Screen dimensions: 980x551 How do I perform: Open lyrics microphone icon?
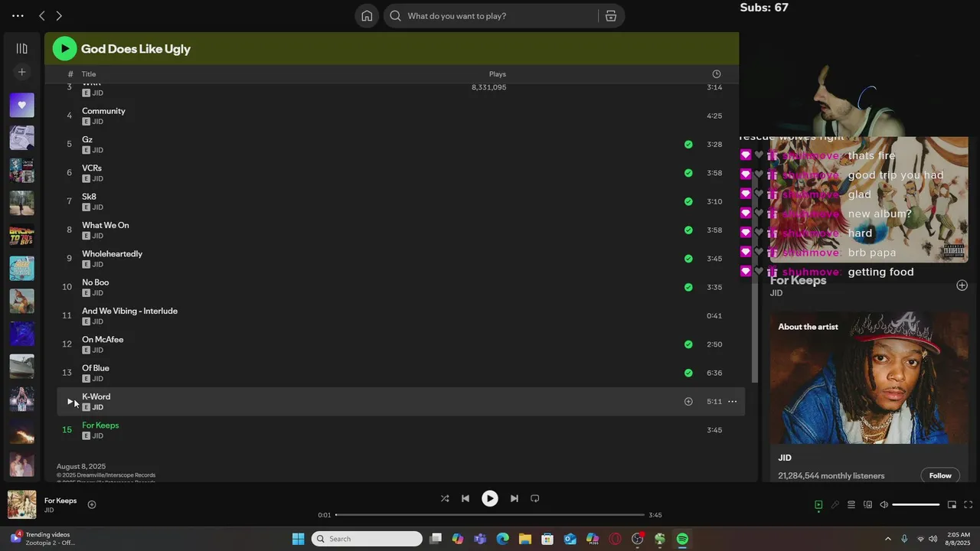(x=835, y=504)
